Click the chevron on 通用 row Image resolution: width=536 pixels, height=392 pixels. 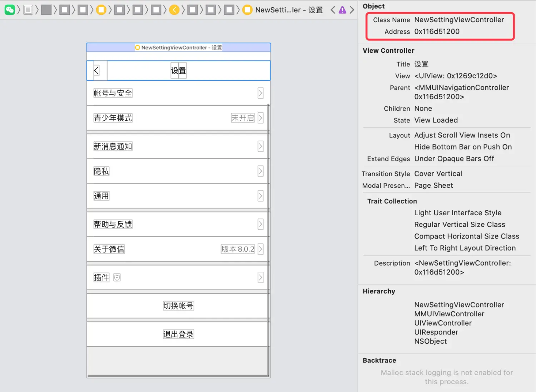tap(260, 196)
